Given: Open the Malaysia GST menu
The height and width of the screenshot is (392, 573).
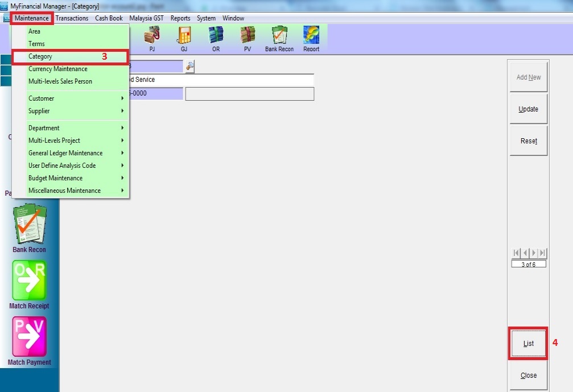Looking at the screenshot, I should tap(146, 18).
